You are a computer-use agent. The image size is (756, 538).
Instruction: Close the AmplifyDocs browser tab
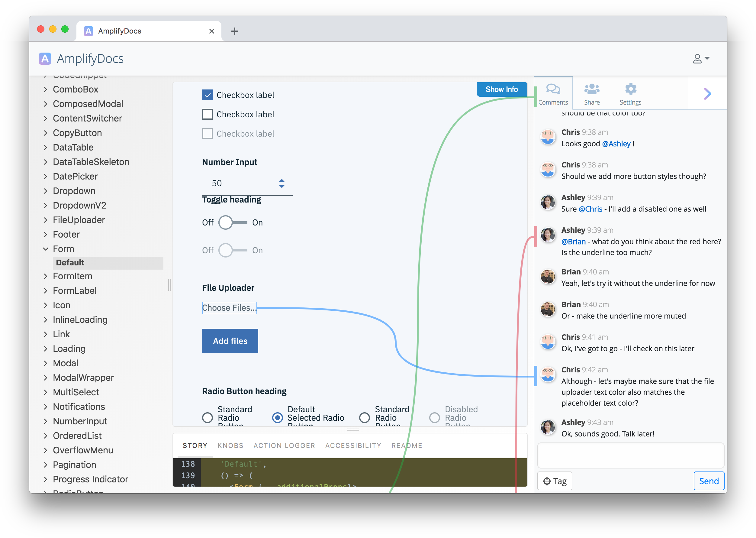[211, 31]
